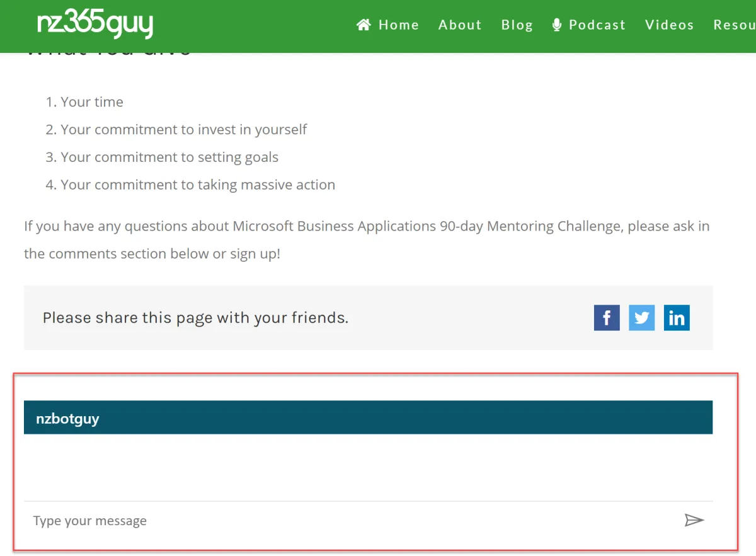Click the LinkedIn share icon

tap(677, 318)
